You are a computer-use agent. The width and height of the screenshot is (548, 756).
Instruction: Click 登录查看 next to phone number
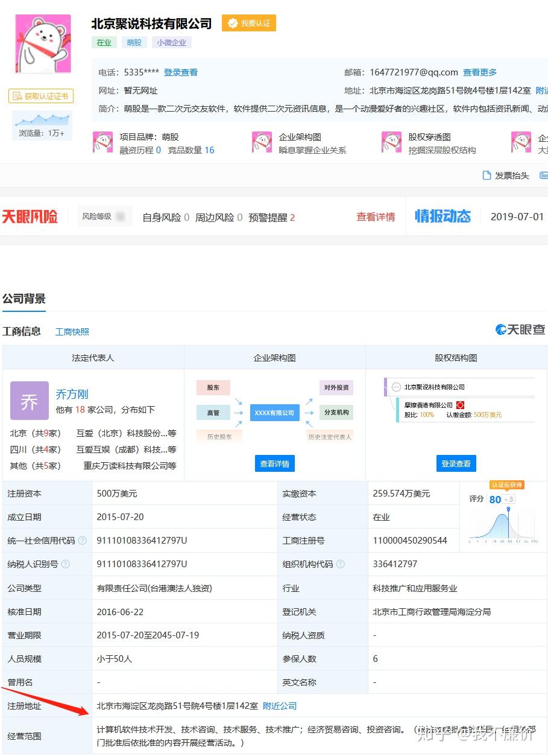tap(181, 72)
